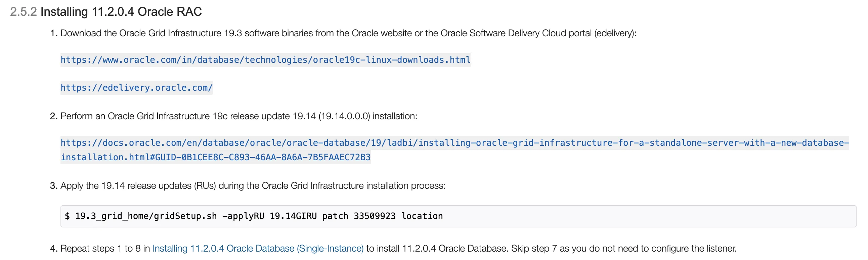Open the oracle19c-linux-downloads.html link
Viewport: 868px width, 260px height.
(x=265, y=60)
